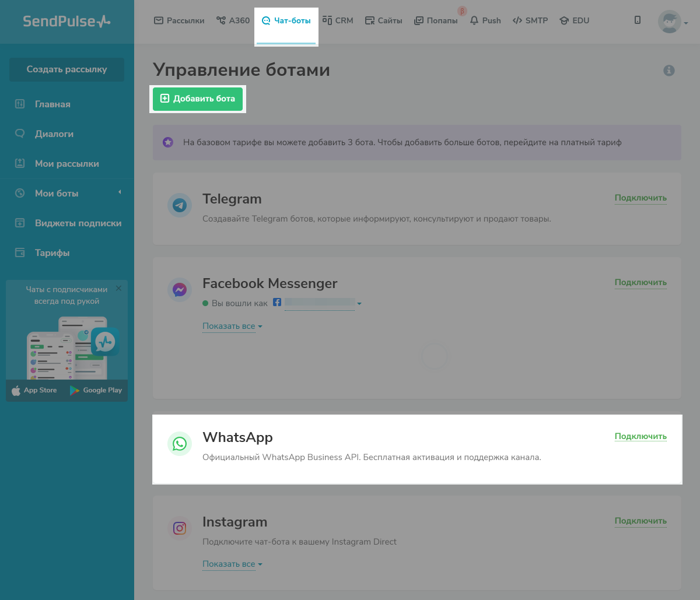Expand the Мои боты arrow
700x600 pixels.
point(120,192)
